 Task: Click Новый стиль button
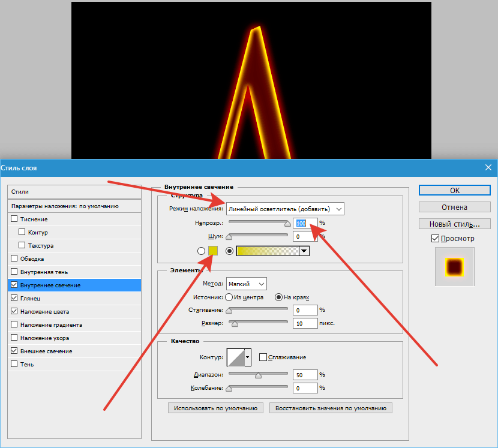click(x=454, y=224)
